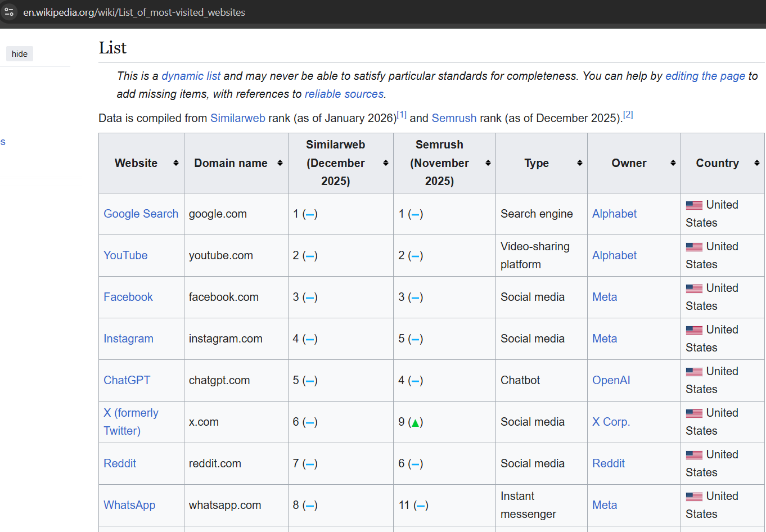Open the editing the page link
The height and width of the screenshot is (532, 766).
click(705, 76)
